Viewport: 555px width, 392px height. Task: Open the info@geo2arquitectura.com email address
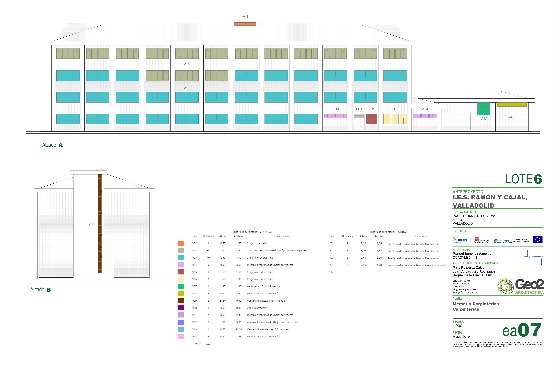465,289
